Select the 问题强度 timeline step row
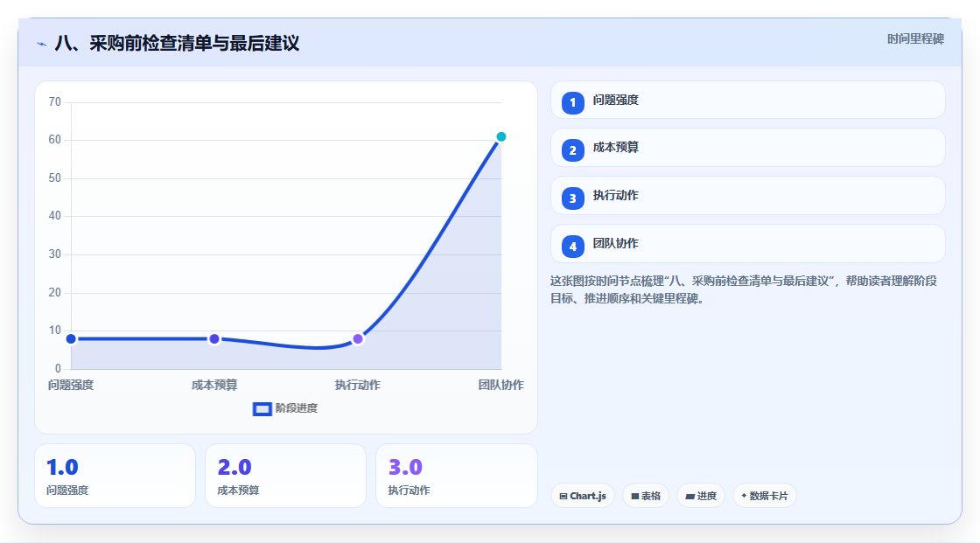The width and height of the screenshot is (980, 543). pos(747,100)
